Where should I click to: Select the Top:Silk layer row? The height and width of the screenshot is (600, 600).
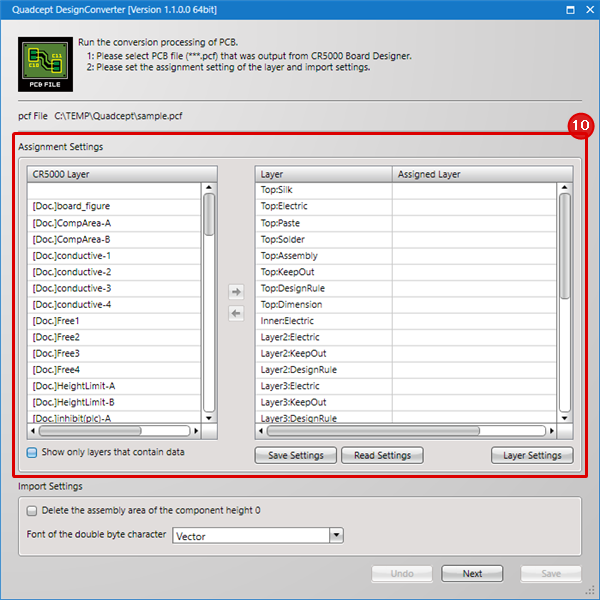pos(406,190)
